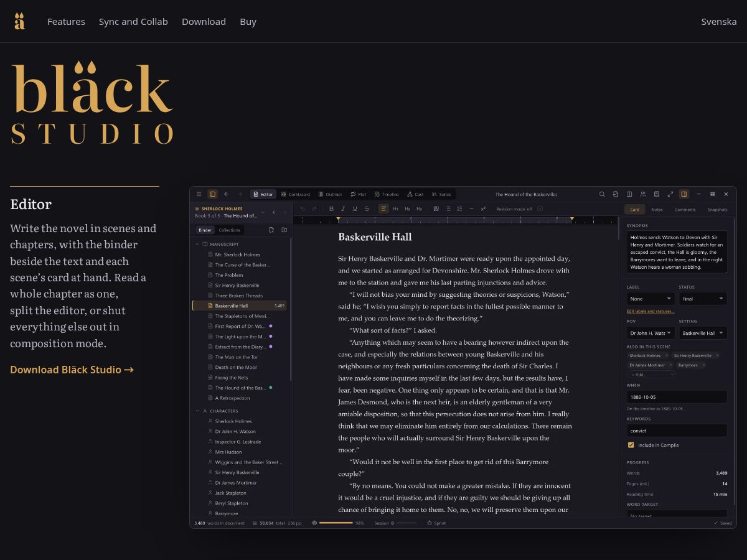Click Download Bläck Studio link
The image size is (747, 560).
(72, 370)
